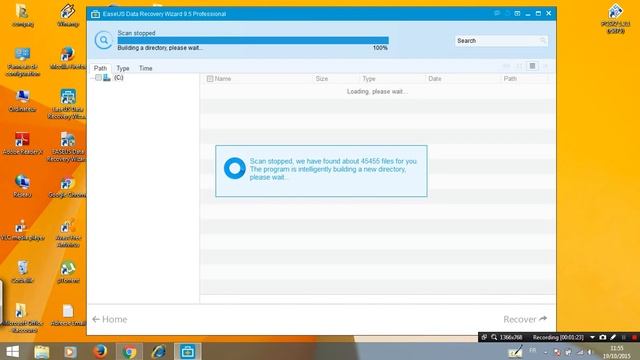The image size is (640, 360).
Task: Open File Explorer from the taskbar
Action: tap(42, 351)
